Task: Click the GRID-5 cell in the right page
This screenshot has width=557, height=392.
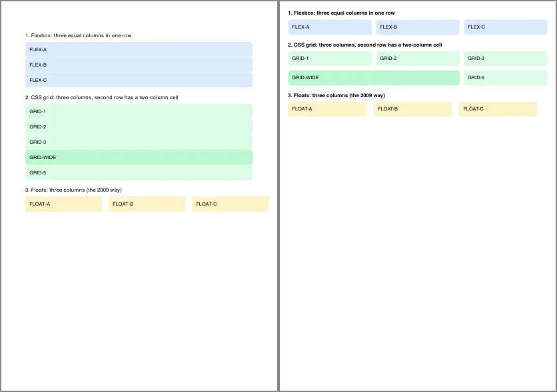Action: [505, 78]
